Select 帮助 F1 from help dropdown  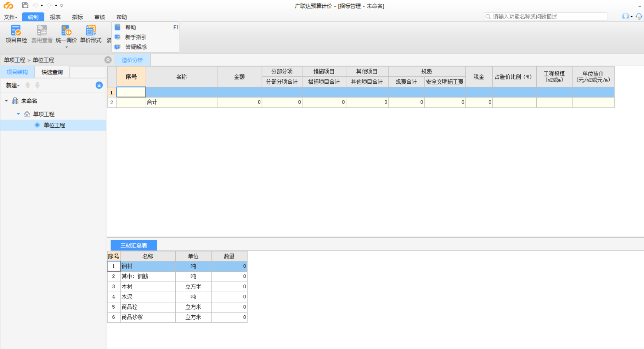pyautogui.click(x=146, y=27)
